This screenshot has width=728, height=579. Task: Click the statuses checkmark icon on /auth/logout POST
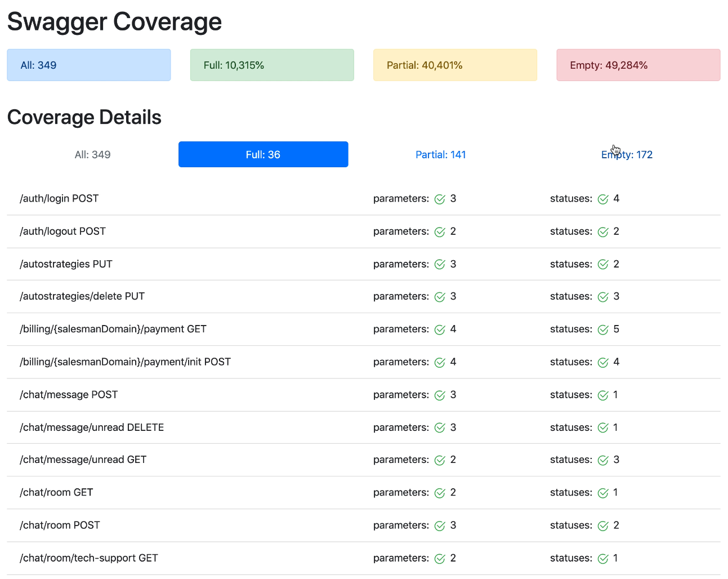click(x=603, y=231)
